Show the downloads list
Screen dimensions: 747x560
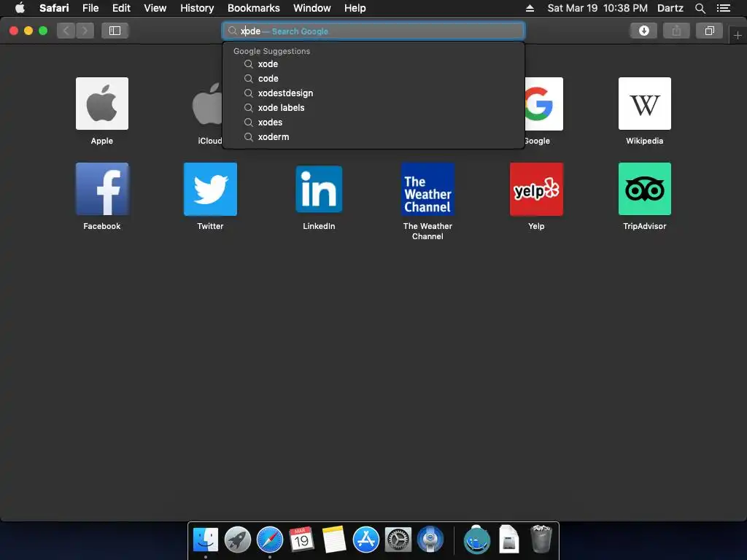point(643,31)
